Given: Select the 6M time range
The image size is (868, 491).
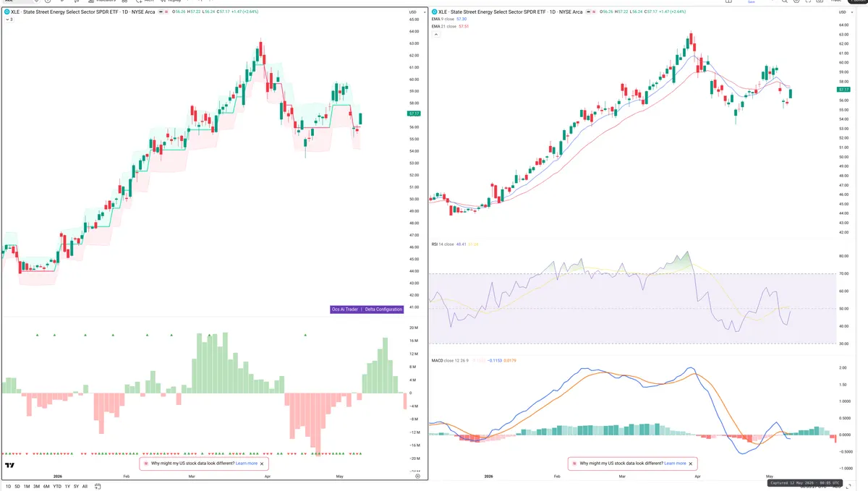Looking at the screenshot, I should [46, 487].
